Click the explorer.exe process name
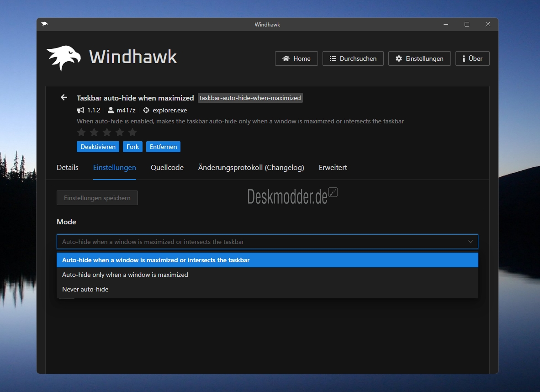This screenshot has width=540, height=392. click(170, 110)
